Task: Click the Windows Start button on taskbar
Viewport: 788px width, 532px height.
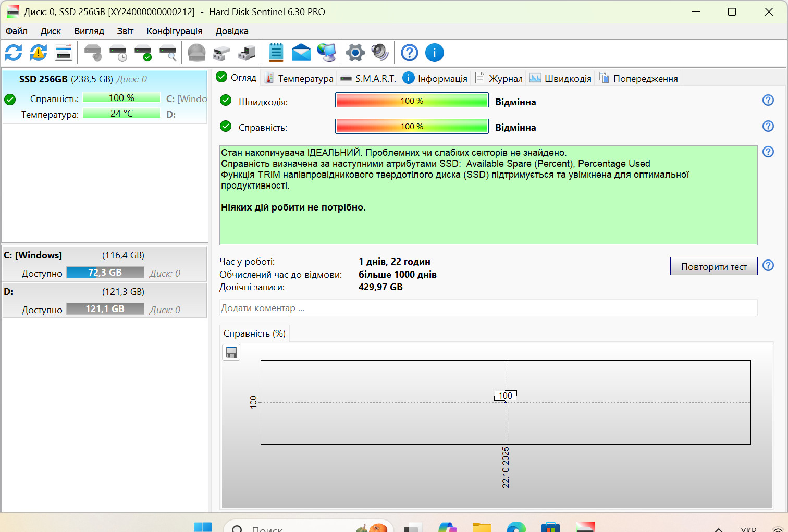Action: pos(203,527)
